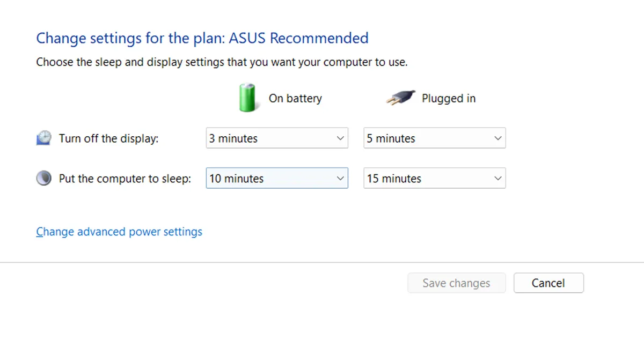
Task: Click the Plugged in column header
Action: [449, 98]
